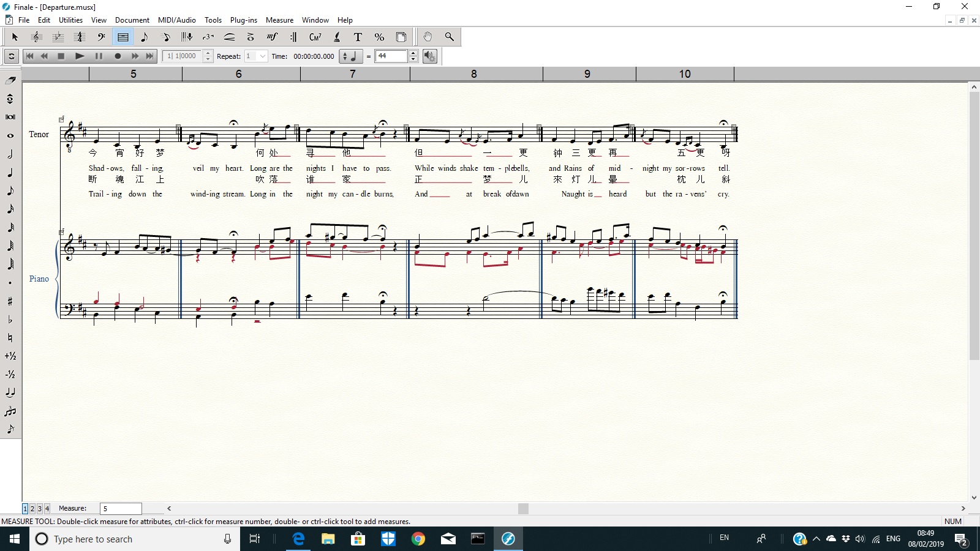Screen dimensions: 980x551
Task: Choose the Expression tool (mf)
Action: tap(272, 37)
